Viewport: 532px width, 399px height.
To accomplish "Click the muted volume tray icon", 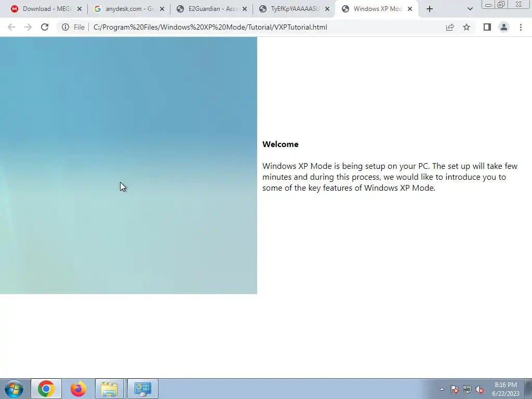I will pos(480,389).
